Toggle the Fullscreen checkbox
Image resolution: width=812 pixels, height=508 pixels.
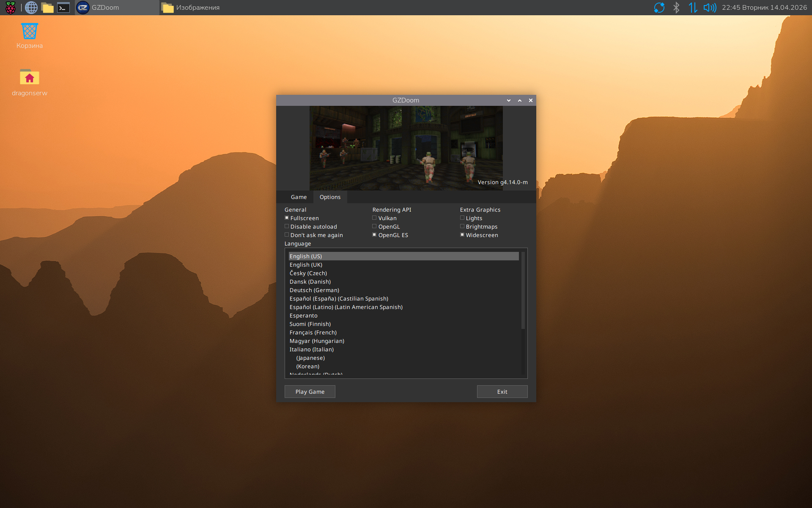click(x=287, y=218)
